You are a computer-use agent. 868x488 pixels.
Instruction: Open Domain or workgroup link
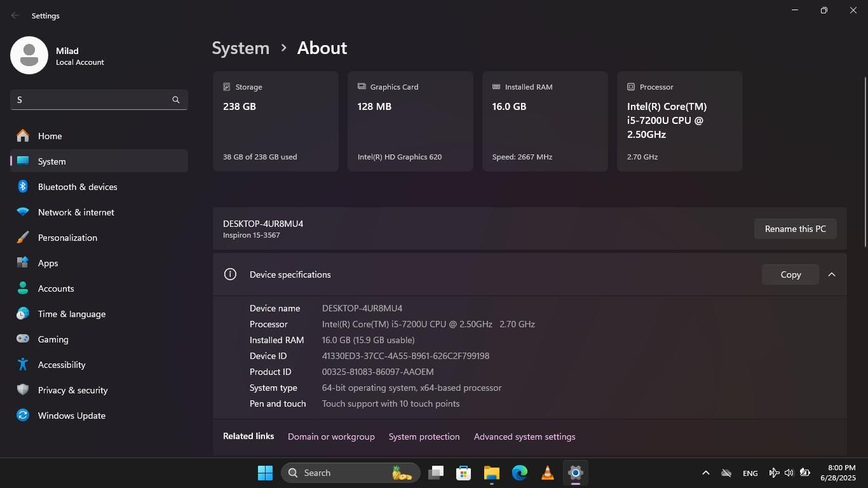pyautogui.click(x=331, y=437)
